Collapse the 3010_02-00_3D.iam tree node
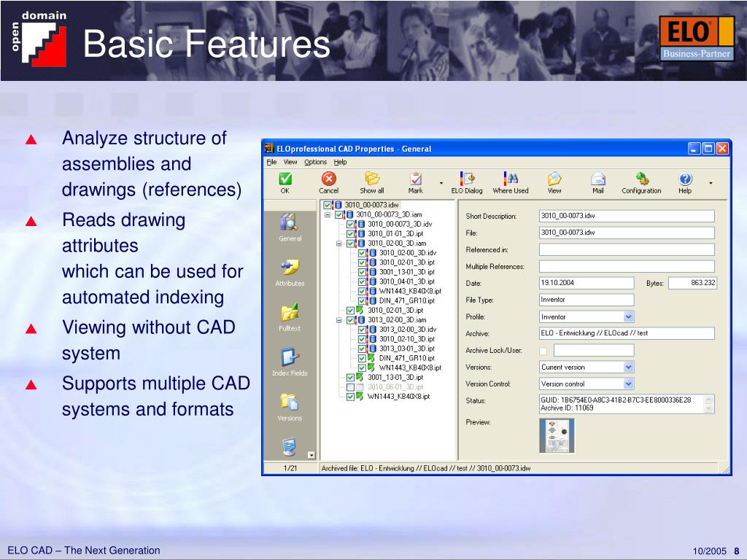The width and height of the screenshot is (747, 560). (339, 244)
